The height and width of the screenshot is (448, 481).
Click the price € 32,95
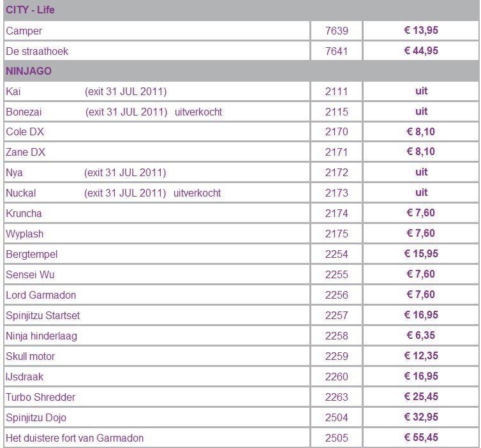(421, 417)
